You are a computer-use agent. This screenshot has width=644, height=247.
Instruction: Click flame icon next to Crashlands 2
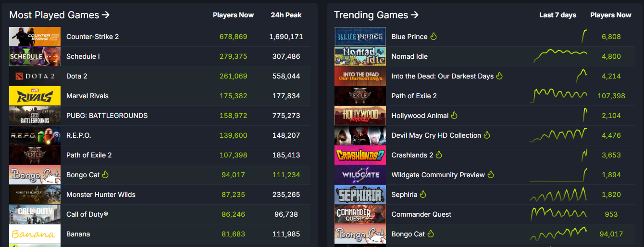coord(439,155)
